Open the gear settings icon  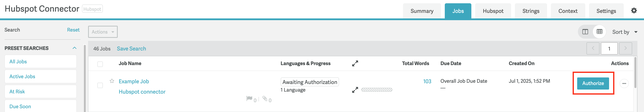634,11
